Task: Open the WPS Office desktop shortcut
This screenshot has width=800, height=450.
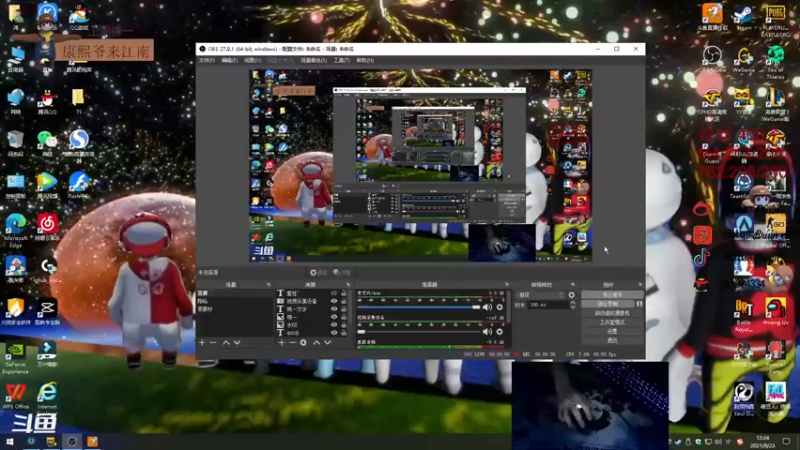Action: click(16, 396)
